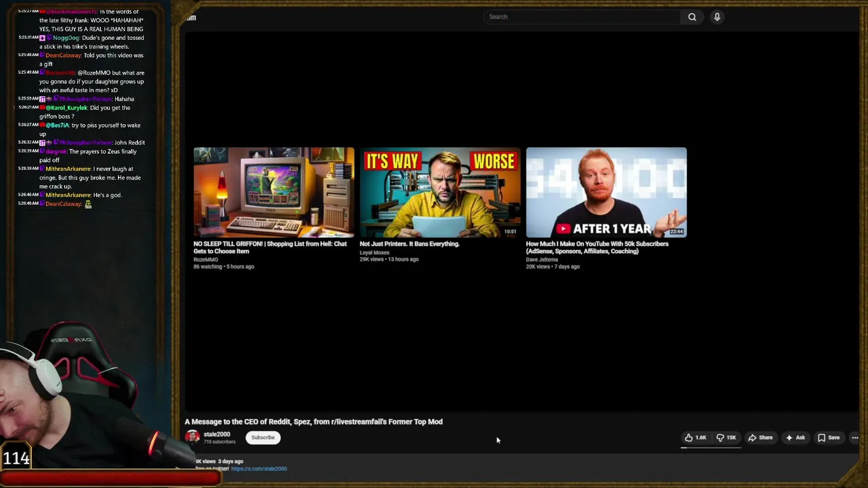868x488 pixels.
Task: Click chat username NoggDog
Action: [66, 38]
